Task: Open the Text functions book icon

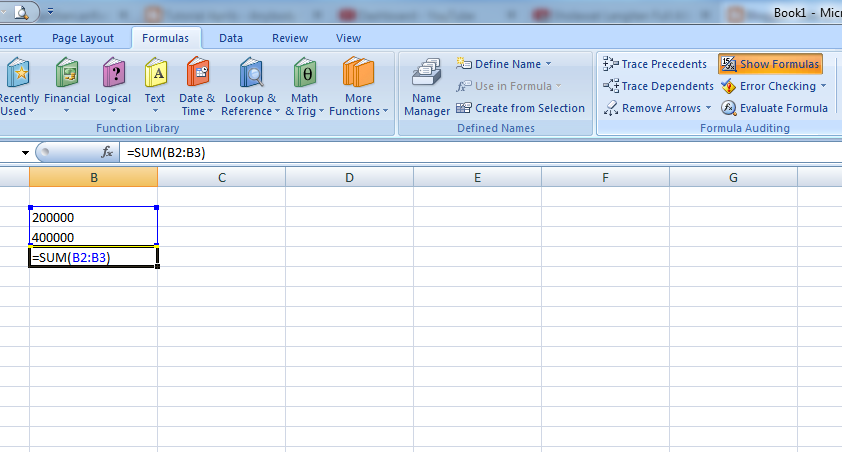Action: coord(155,72)
